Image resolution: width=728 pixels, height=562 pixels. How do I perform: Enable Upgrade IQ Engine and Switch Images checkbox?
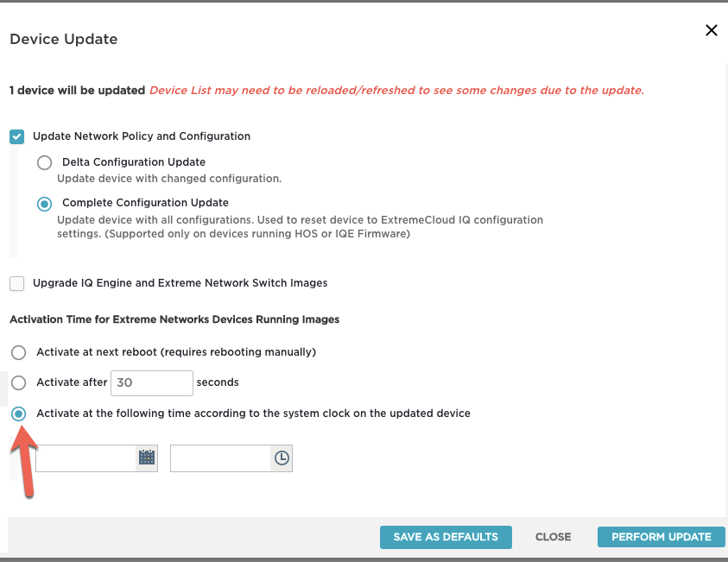(x=16, y=283)
